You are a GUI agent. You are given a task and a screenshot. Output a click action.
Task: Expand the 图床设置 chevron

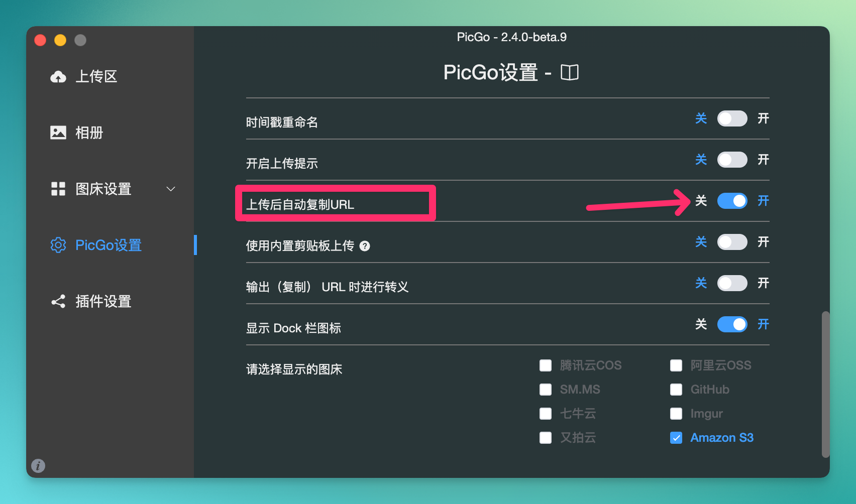(171, 189)
